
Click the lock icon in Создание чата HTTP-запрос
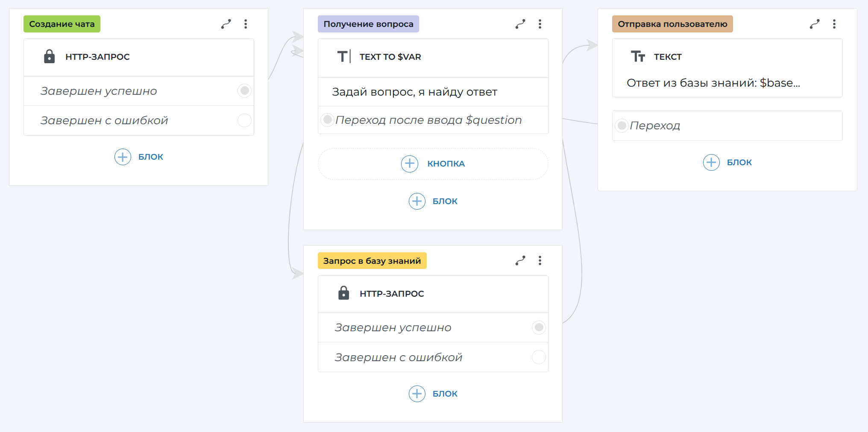pos(50,56)
